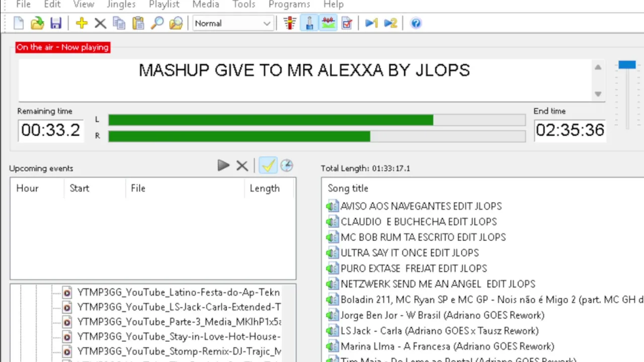Screen dimensions: 644x362
Task: Open the mixer with the red fader icon
Action: (289, 23)
